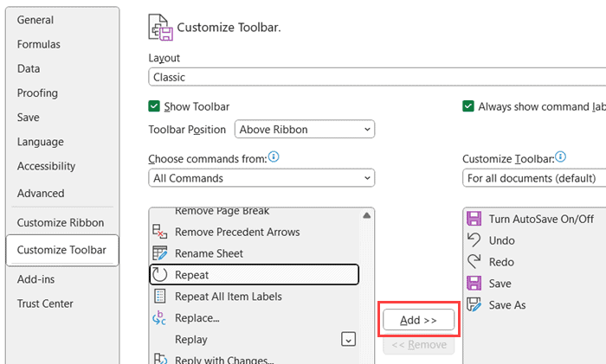Uncheck the Show Toolbar checkbox
606x364 pixels.
coord(154,106)
